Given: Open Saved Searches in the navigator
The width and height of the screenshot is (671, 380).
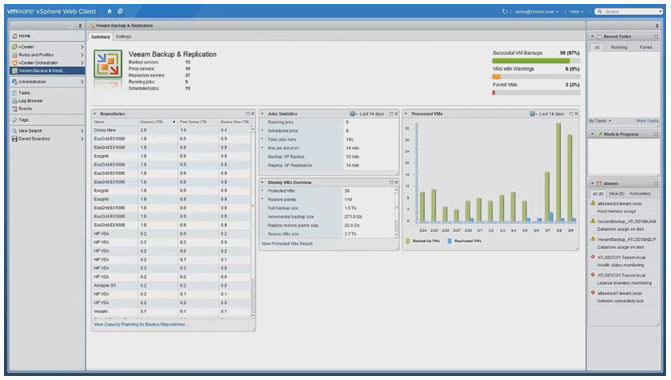Looking at the screenshot, I should pos(47,139).
